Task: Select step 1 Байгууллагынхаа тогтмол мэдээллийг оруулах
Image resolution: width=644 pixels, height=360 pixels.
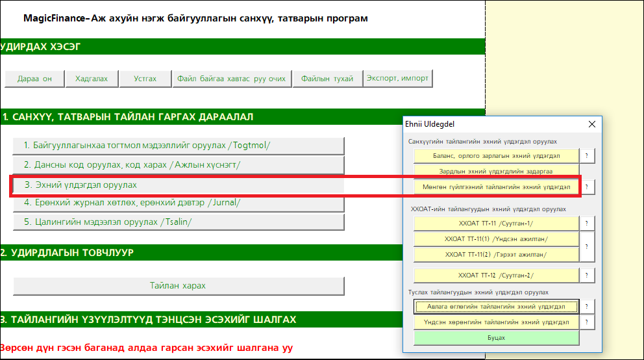Action: pos(179,146)
